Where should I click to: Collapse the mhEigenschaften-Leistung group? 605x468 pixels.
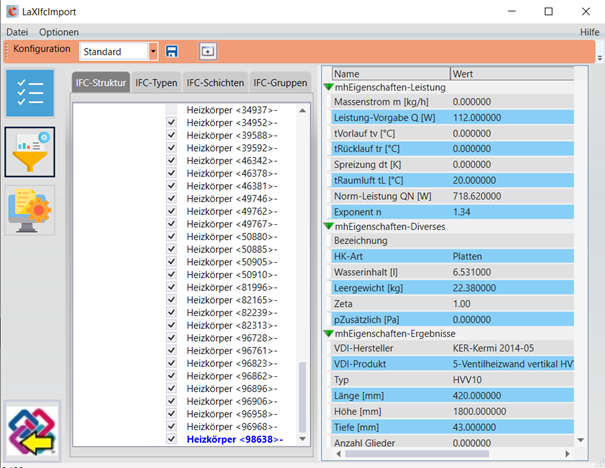(329, 87)
